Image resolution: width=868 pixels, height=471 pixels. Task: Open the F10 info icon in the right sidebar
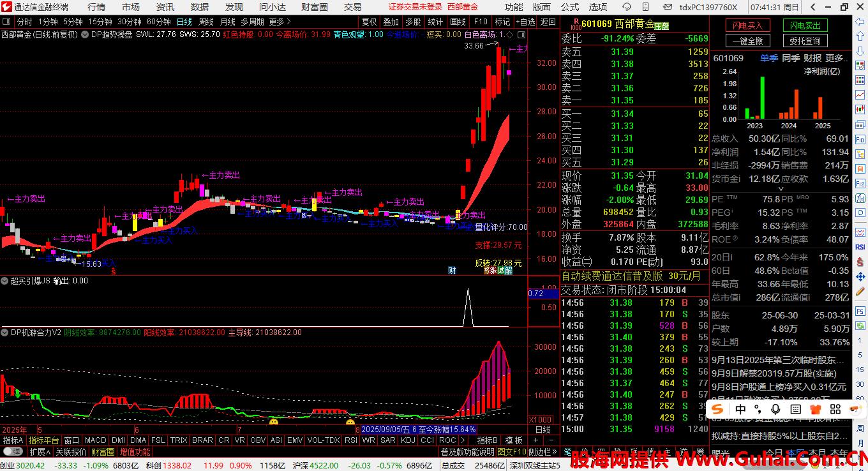point(860,140)
